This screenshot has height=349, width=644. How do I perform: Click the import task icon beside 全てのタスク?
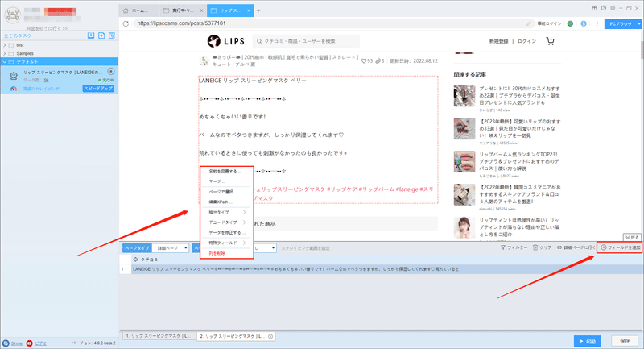(x=91, y=35)
